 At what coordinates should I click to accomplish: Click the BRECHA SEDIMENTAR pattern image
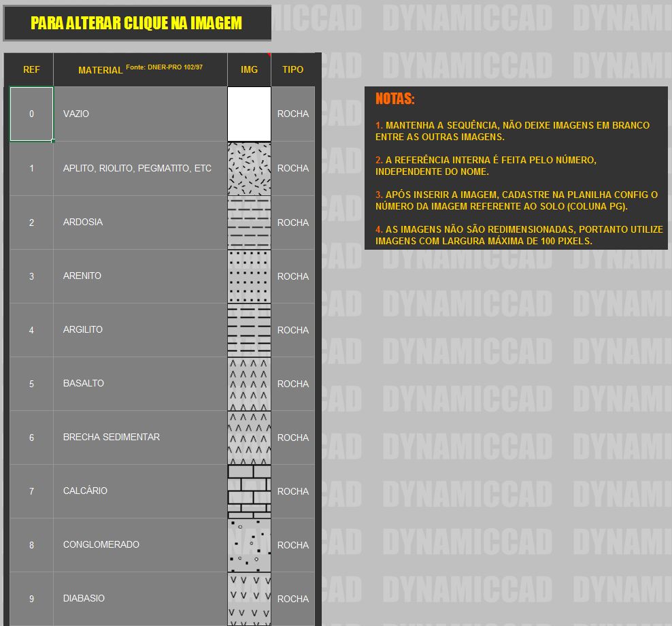pyautogui.click(x=249, y=438)
